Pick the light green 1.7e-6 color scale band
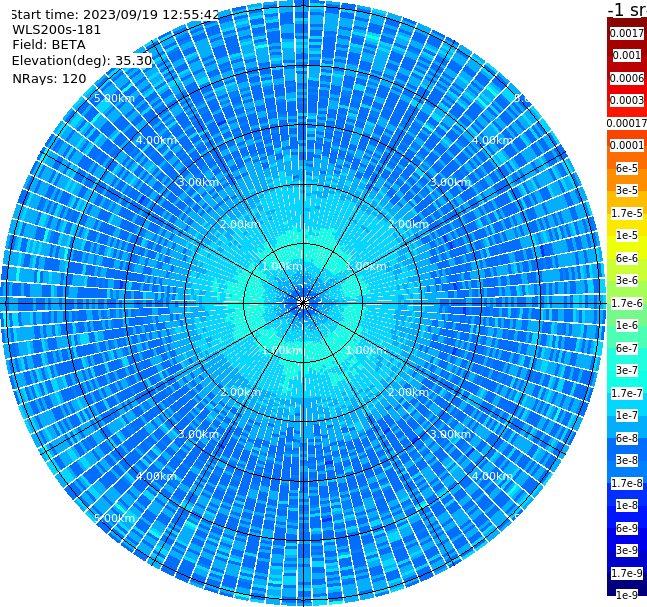The height and width of the screenshot is (607, 647). (627, 303)
